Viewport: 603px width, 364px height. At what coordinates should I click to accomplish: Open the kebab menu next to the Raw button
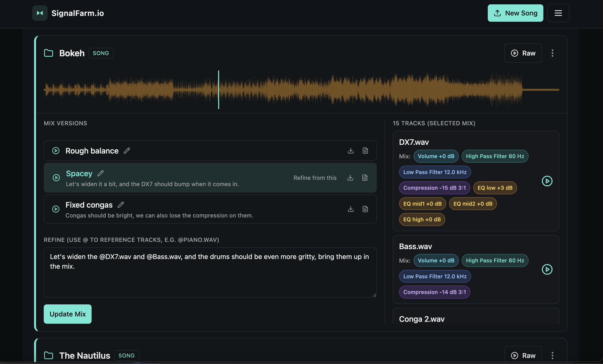(x=552, y=53)
